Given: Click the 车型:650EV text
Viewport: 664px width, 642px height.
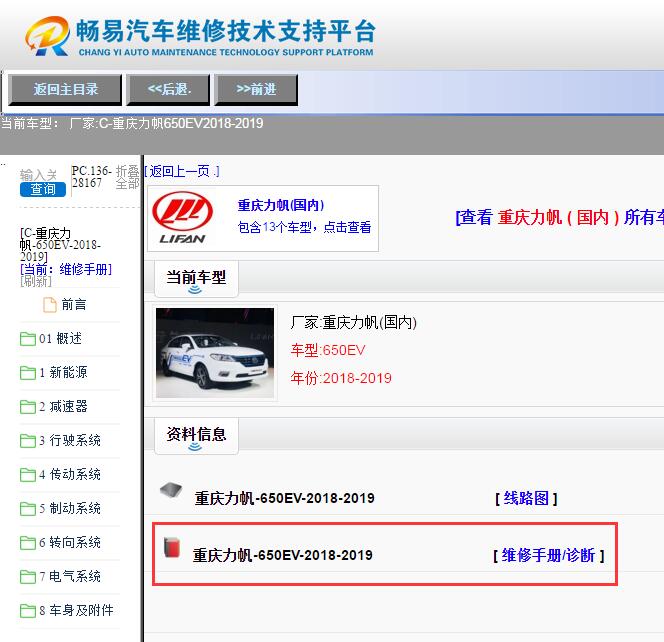Looking at the screenshot, I should (327, 350).
